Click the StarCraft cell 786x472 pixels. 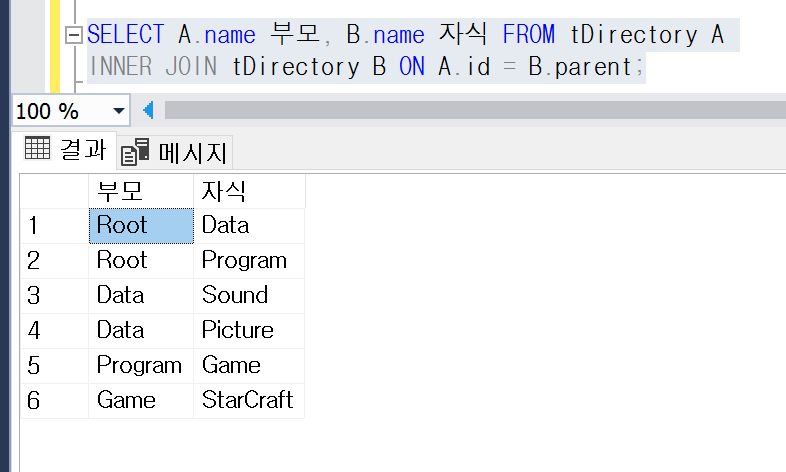coord(249,401)
